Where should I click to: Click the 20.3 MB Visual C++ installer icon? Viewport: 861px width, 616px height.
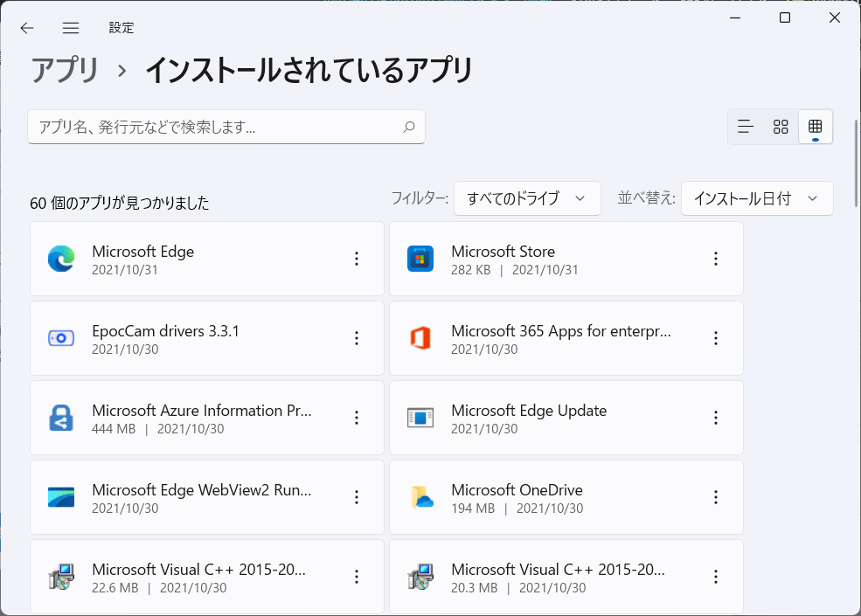click(420, 577)
